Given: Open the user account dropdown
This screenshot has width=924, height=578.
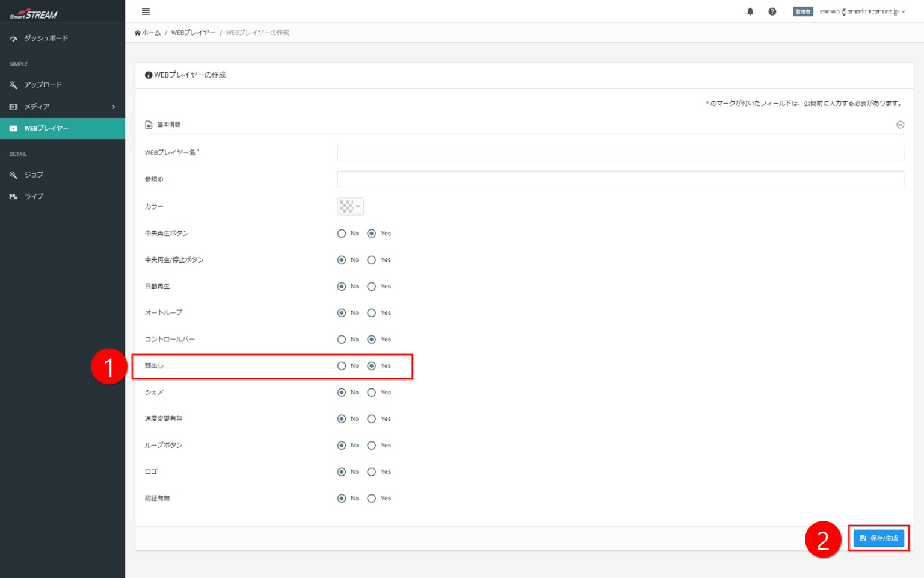Looking at the screenshot, I should pyautogui.click(x=861, y=11).
